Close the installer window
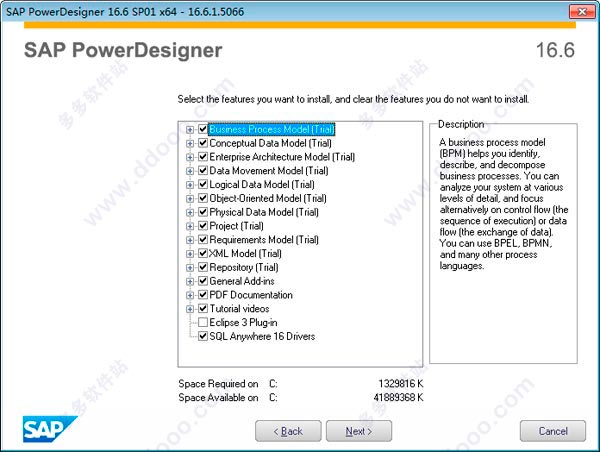600x452 pixels. point(582,11)
